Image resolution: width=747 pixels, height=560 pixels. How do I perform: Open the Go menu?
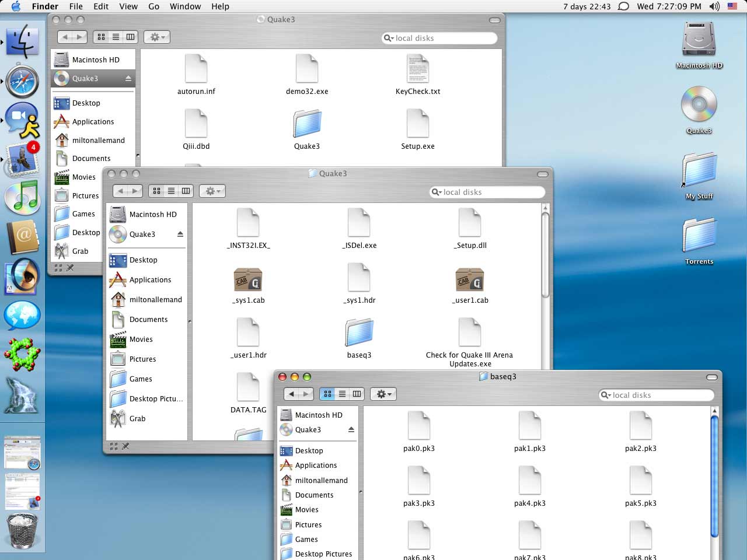click(153, 6)
